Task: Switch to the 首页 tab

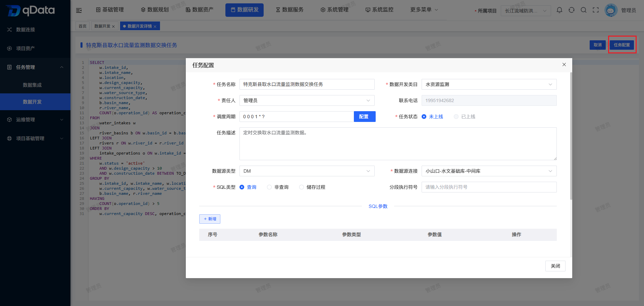Action: (83, 26)
